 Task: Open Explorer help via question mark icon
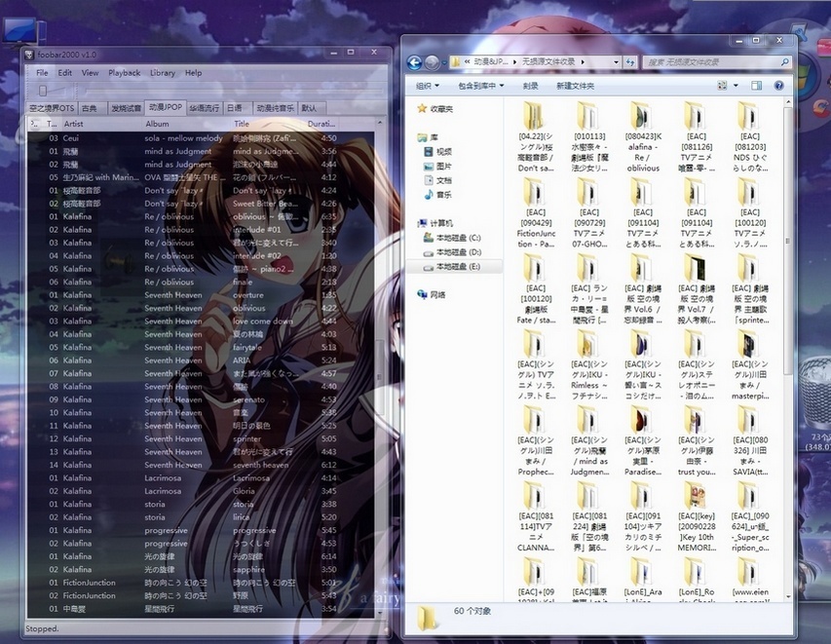coord(778,86)
